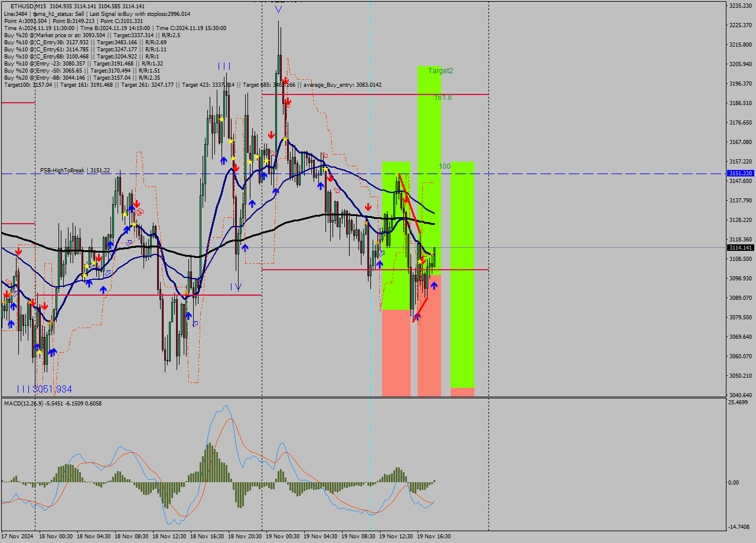756x543 pixels.
Task: Click the MACD(12,26,9) indicator label
Action: [53, 403]
